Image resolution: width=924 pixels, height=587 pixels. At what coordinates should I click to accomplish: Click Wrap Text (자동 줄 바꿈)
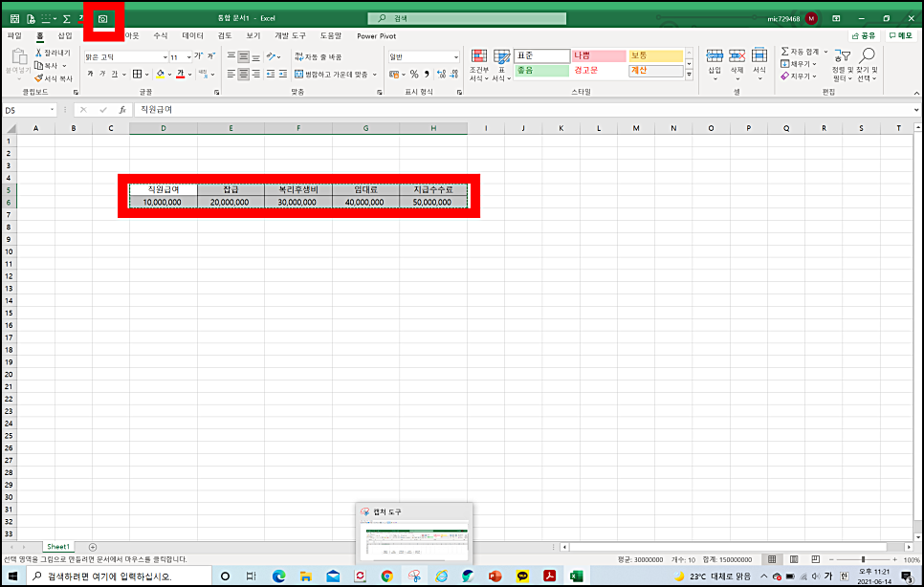(319, 57)
